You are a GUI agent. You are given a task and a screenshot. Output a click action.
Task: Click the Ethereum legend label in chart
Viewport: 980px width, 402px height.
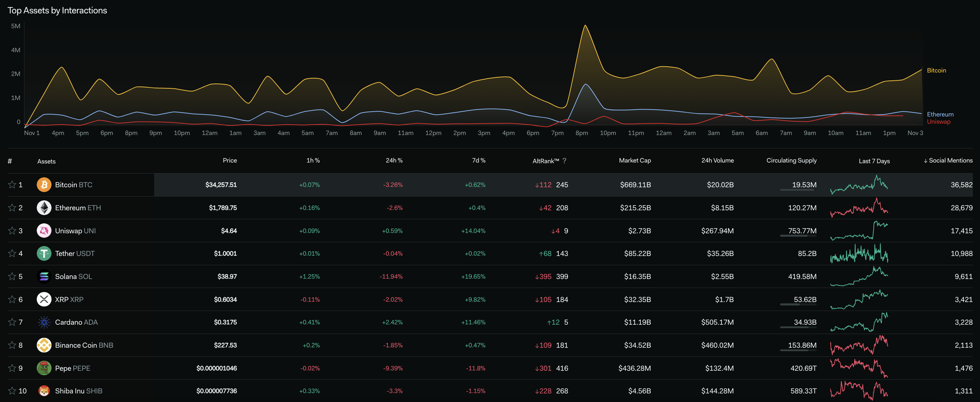point(940,114)
